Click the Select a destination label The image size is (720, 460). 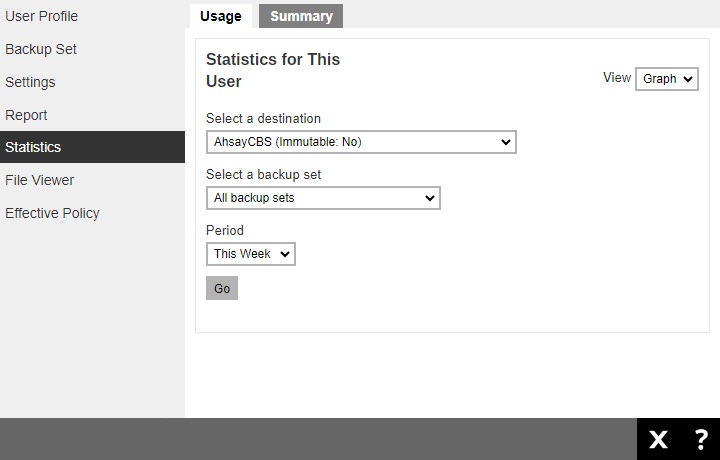coord(263,118)
